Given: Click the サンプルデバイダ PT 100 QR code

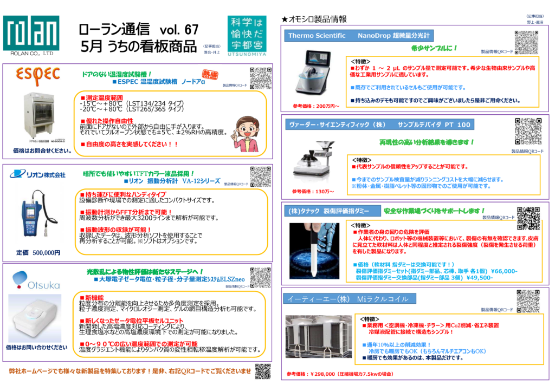Looking at the screenshot, I should tap(528, 131).
